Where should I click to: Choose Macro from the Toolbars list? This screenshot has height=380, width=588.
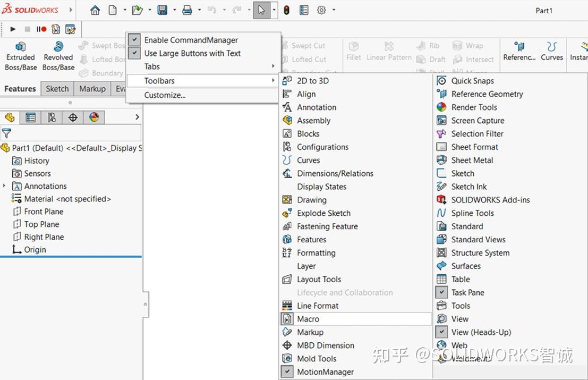pyautogui.click(x=308, y=319)
